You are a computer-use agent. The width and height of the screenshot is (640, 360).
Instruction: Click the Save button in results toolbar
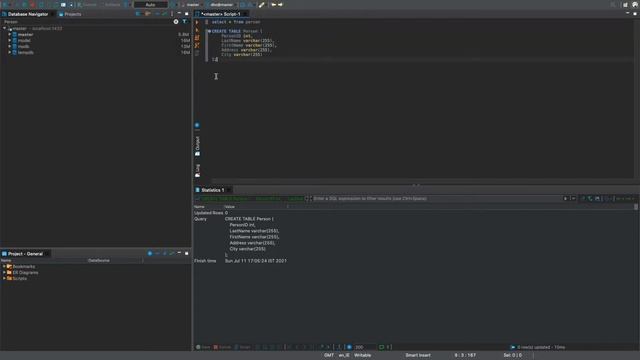point(203,347)
